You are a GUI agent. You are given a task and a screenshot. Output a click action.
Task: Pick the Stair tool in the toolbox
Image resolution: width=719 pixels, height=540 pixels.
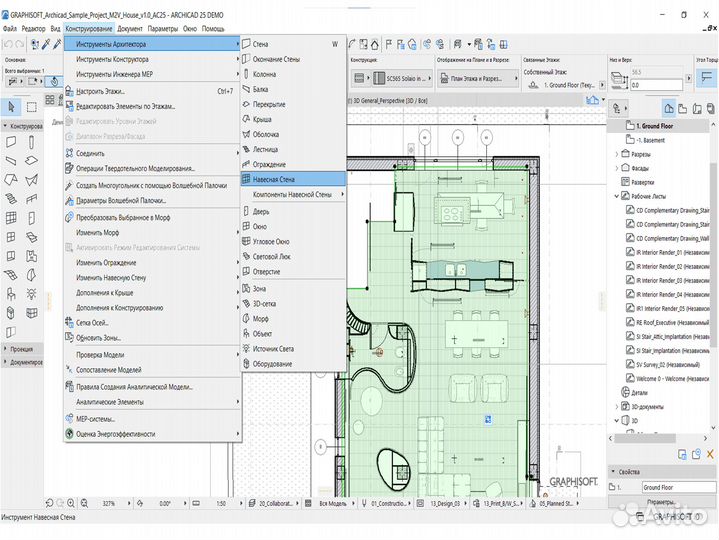pos(11,199)
